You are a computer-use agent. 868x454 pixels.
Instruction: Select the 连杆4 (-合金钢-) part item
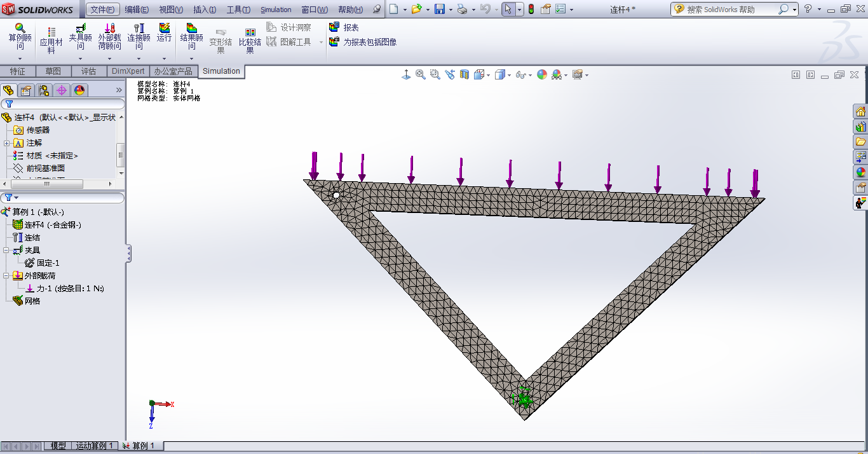(x=47, y=224)
